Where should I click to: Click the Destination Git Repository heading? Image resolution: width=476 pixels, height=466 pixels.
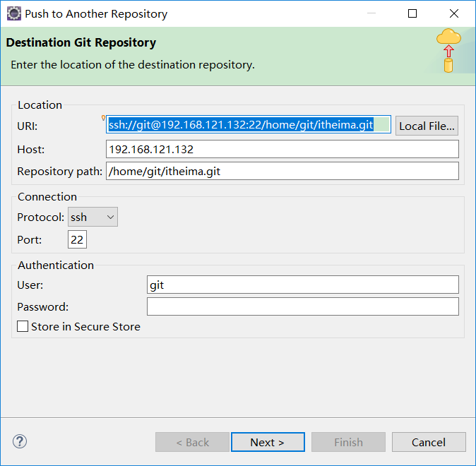point(81,42)
